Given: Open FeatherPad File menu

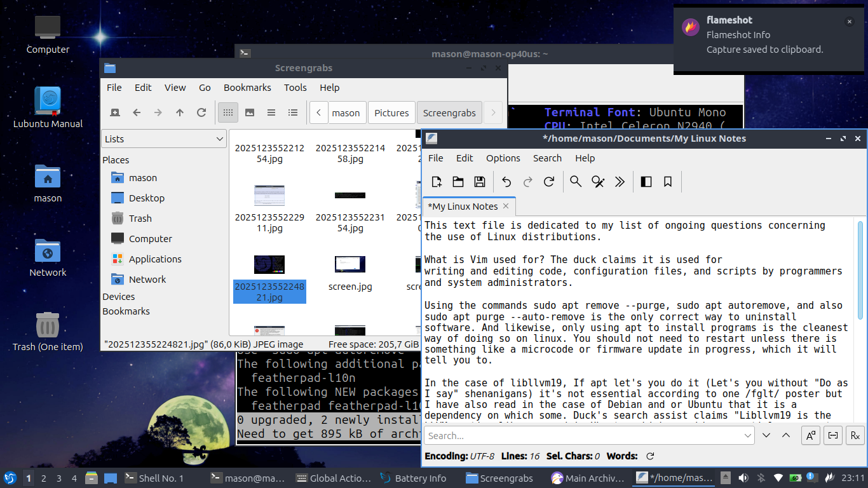Looking at the screenshot, I should pos(436,158).
